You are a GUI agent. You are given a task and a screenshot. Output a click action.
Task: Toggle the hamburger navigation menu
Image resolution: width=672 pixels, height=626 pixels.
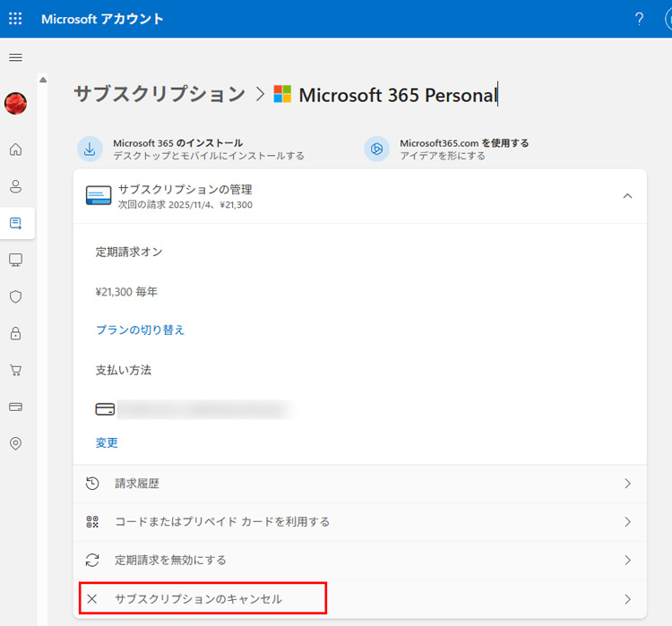coord(16,57)
